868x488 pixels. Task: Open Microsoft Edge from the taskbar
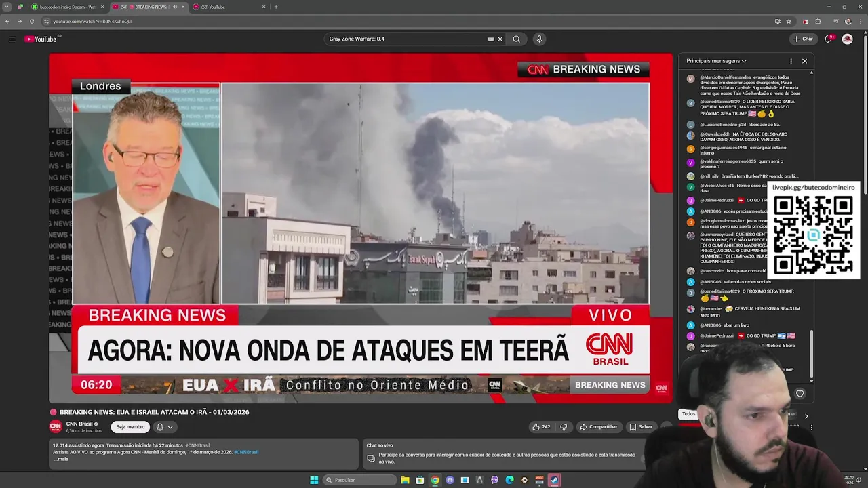[x=509, y=480]
